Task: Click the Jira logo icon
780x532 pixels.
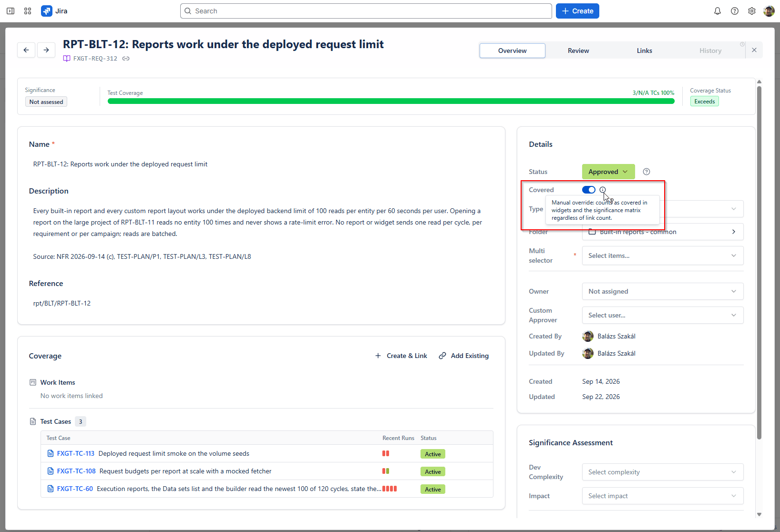Action: point(47,11)
